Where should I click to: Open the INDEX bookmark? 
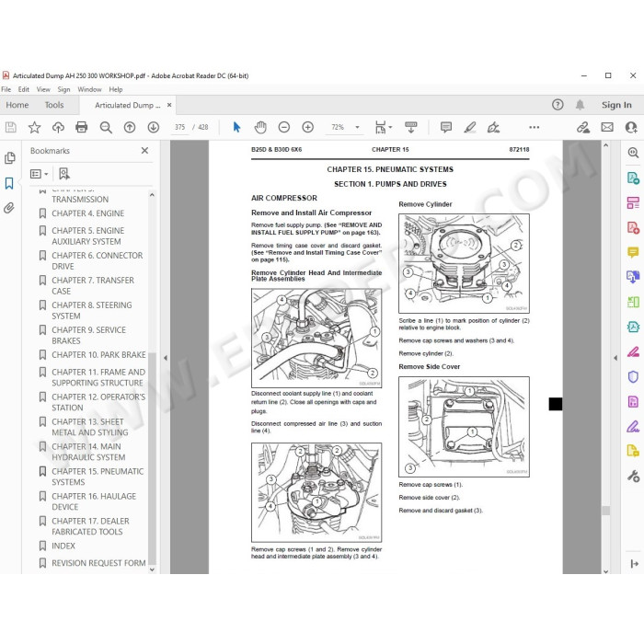pos(63,546)
